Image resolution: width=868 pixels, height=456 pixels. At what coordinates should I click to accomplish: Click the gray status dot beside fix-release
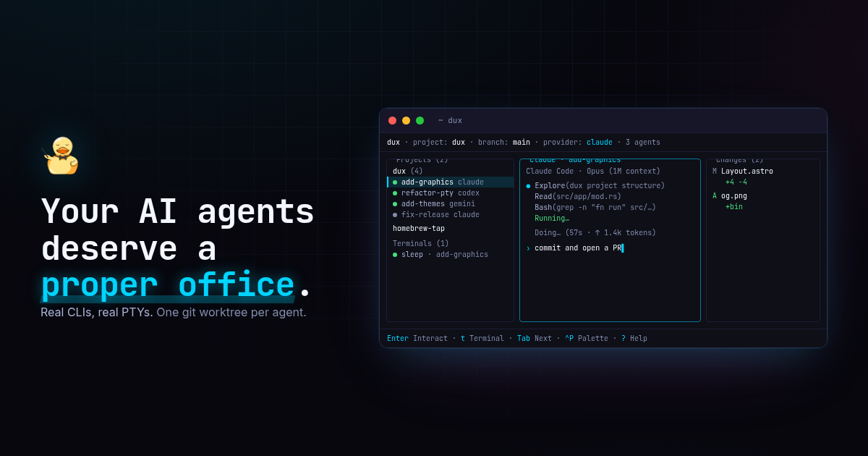pos(395,215)
